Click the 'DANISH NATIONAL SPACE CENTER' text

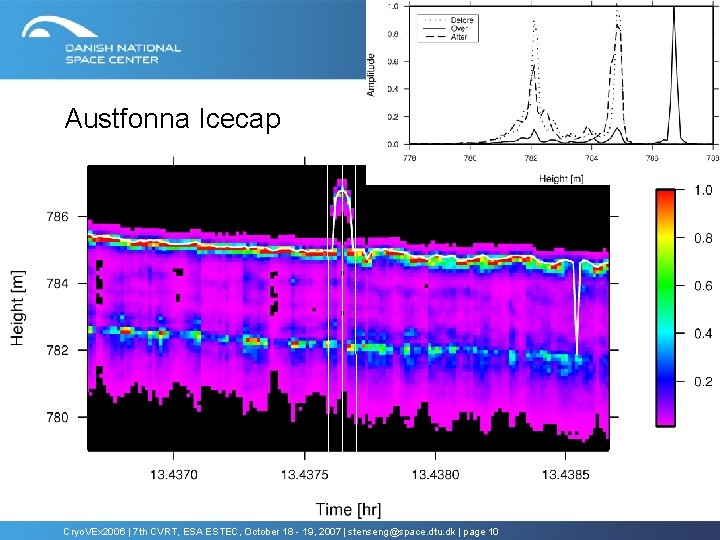(123, 54)
